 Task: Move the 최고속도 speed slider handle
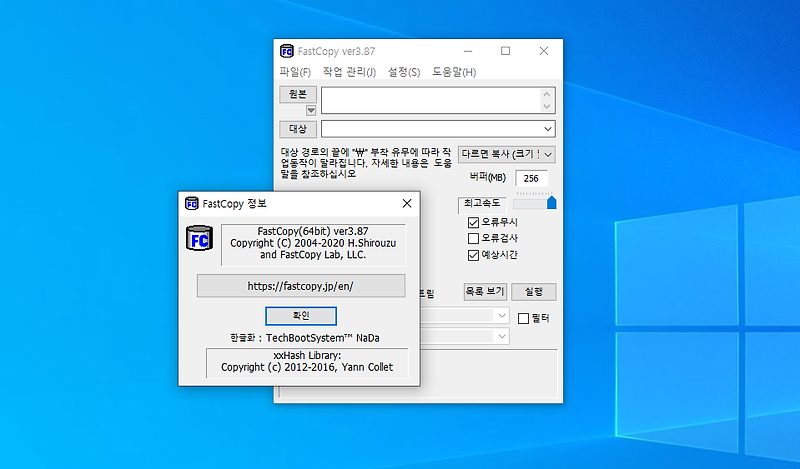(552, 203)
